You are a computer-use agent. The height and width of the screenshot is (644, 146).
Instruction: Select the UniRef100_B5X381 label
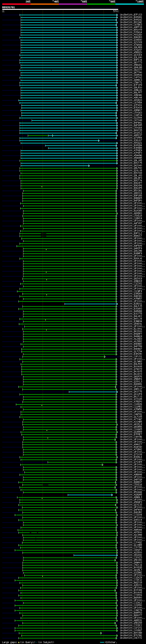point(131,191)
